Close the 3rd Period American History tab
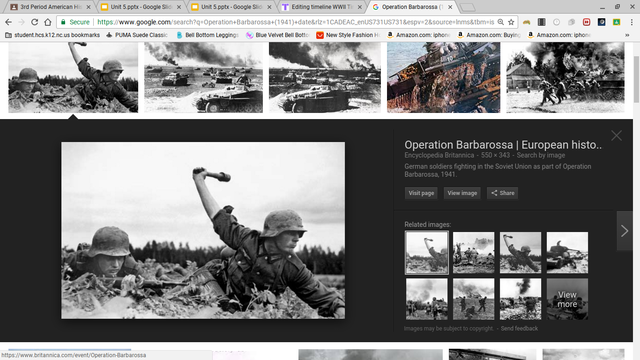This screenshot has width=640, height=360. pyautogui.click(x=89, y=7)
